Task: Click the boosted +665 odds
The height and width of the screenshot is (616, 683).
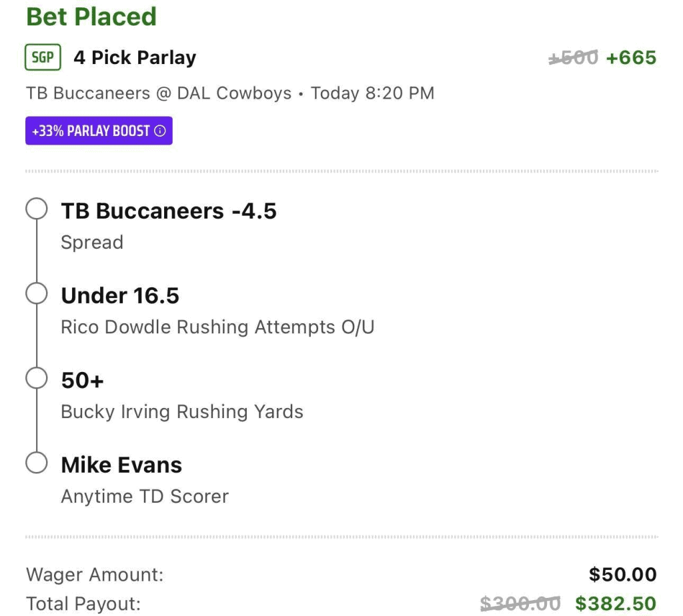Action: point(630,58)
